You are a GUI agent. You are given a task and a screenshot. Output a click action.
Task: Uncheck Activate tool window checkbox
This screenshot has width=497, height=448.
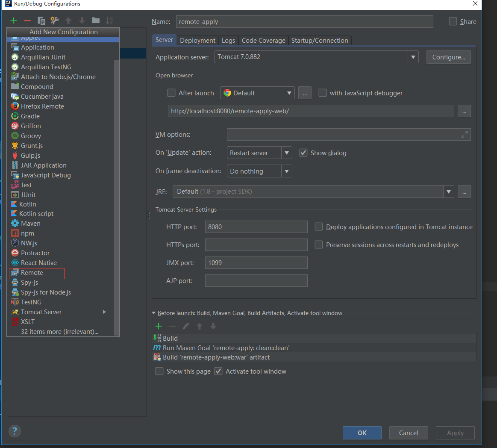click(x=218, y=371)
